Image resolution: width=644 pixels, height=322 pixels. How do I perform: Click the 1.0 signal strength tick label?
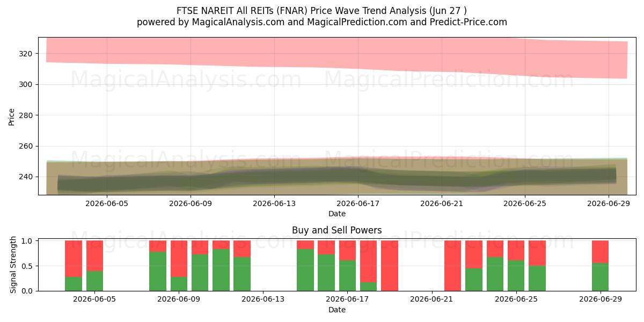click(28, 240)
